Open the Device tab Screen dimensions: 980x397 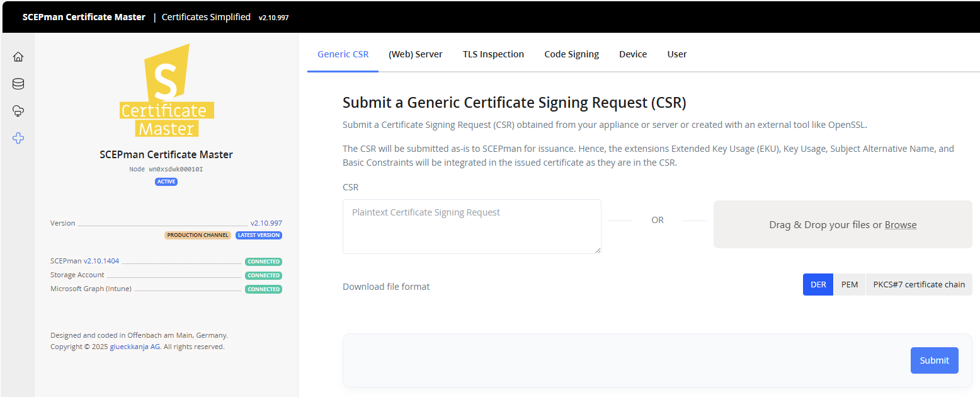pyautogui.click(x=633, y=54)
